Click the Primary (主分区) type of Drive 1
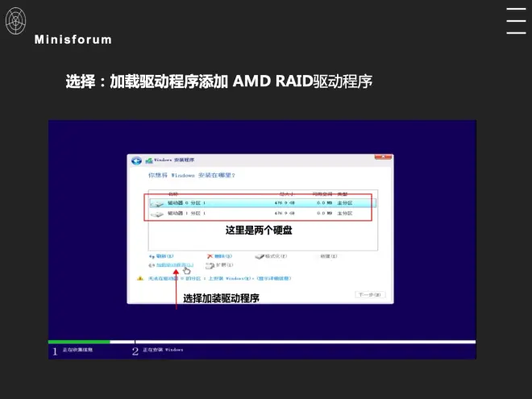Image resolution: width=532 pixels, height=399 pixels. pos(345,214)
